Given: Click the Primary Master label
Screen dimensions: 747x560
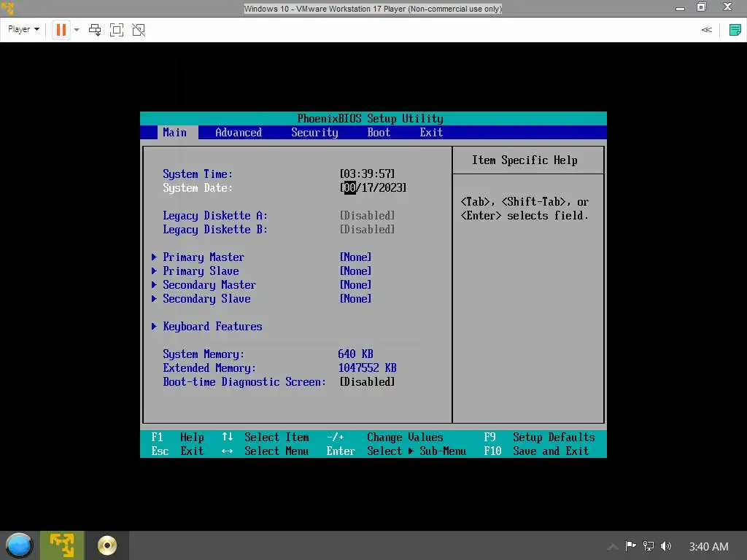Looking at the screenshot, I should coord(204,257).
